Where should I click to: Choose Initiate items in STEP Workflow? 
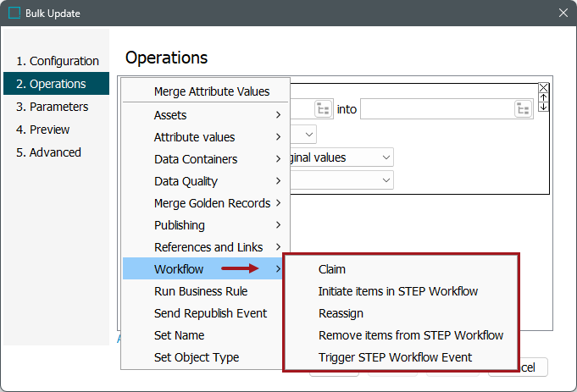pos(397,291)
